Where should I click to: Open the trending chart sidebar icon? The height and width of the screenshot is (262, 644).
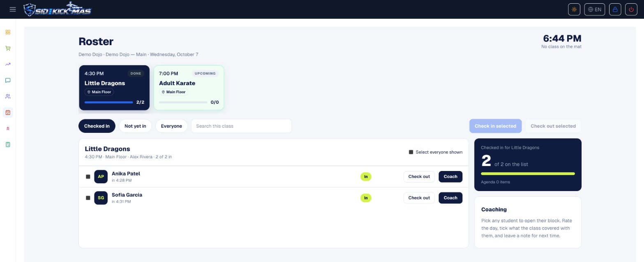point(8,64)
